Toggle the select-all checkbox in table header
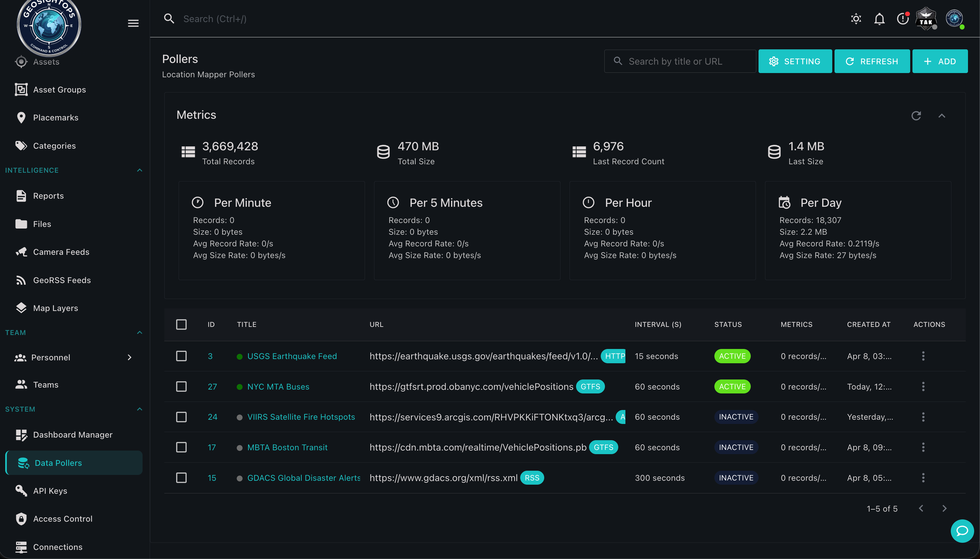This screenshot has width=980, height=559. point(181,324)
